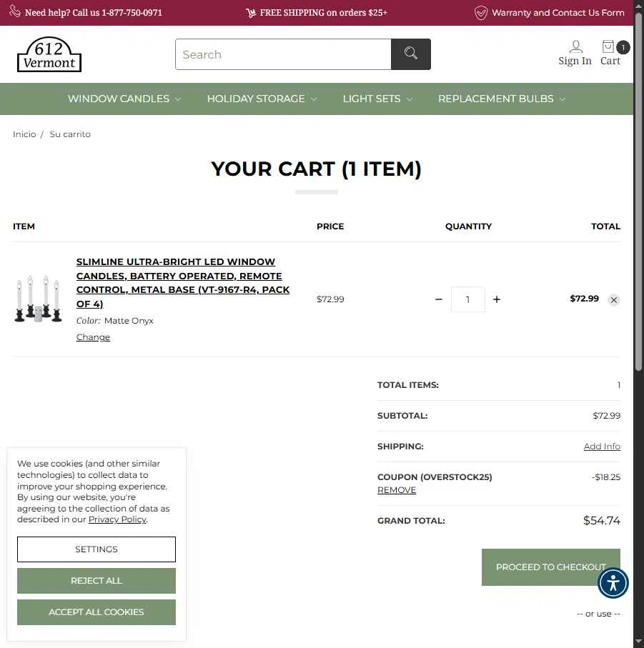Expand Replacement Bulbs menu chevron
644x648 pixels.
[x=562, y=99]
